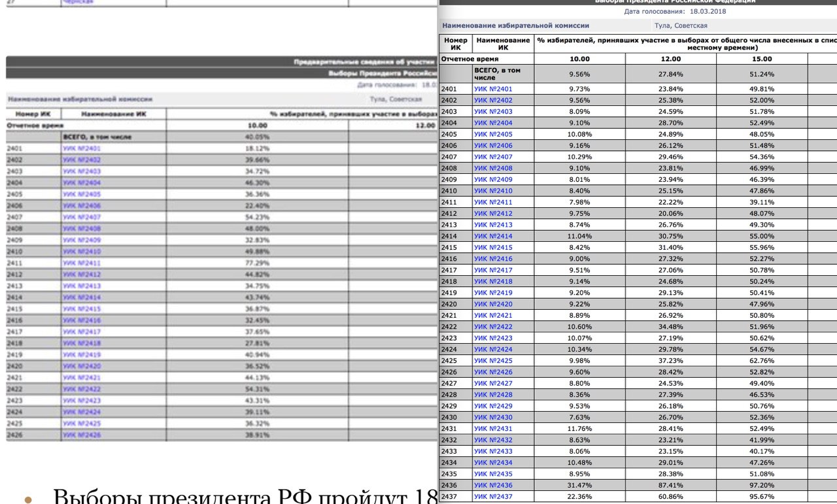Open the УИК №2434 link

click(493, 463)
